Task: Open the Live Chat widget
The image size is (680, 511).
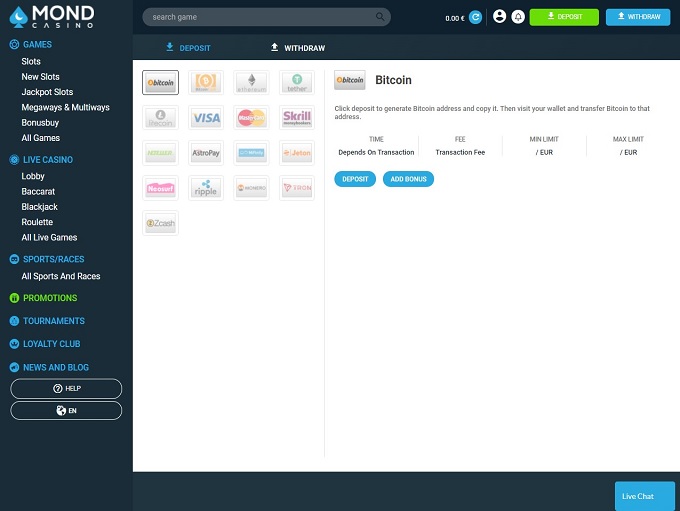Action: (x=637, y=496)
